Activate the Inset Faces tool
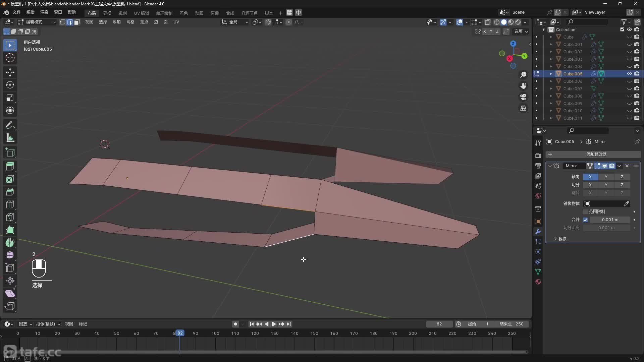This screenshot has width=644, height=362. (x=10, y=179)
